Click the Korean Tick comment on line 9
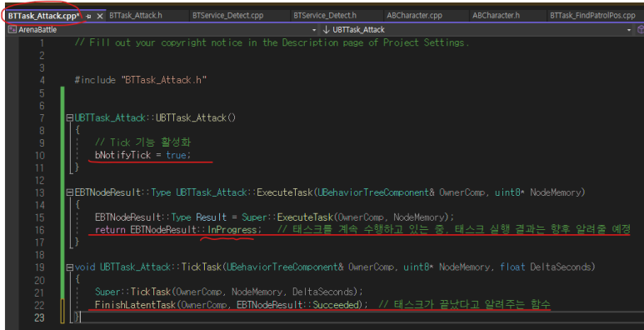644x330 pixels. 143,142
